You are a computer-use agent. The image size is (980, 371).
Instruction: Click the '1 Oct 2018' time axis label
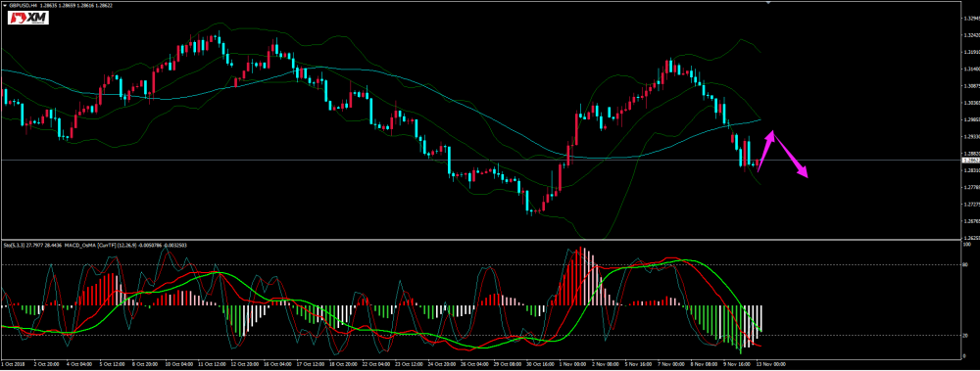point(13,364)
